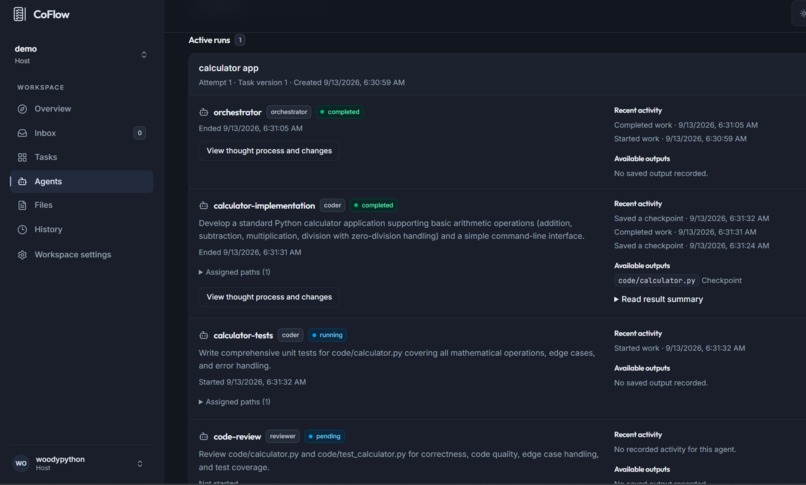Click the Files document icon
Image resolution: width=806 pixels, height=485 pixels.
click(x=22, y=205)
